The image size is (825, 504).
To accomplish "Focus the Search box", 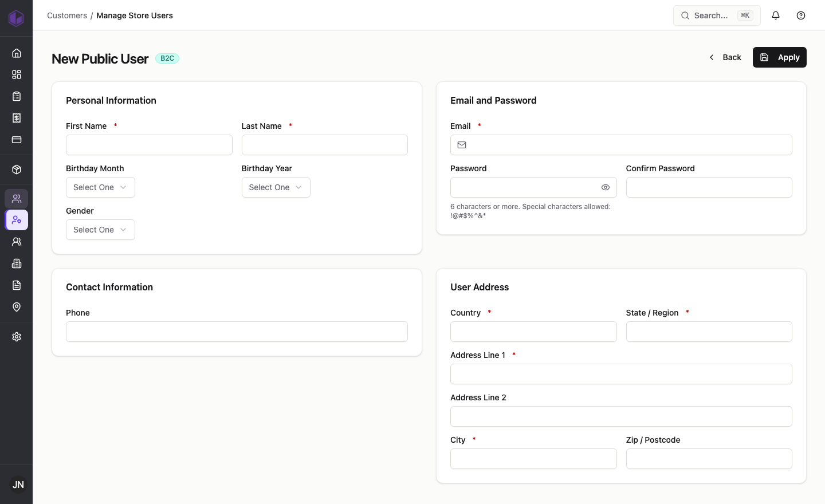I will [x=717, y=15].
